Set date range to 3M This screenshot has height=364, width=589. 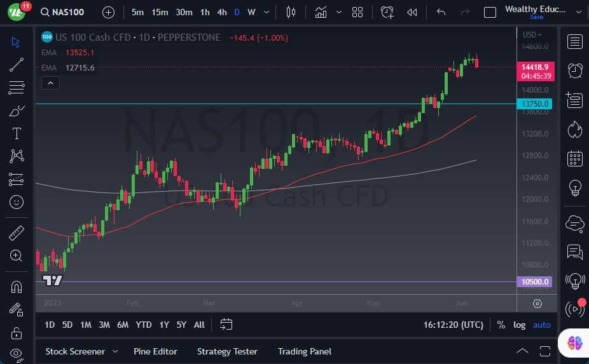pos(104,325)
